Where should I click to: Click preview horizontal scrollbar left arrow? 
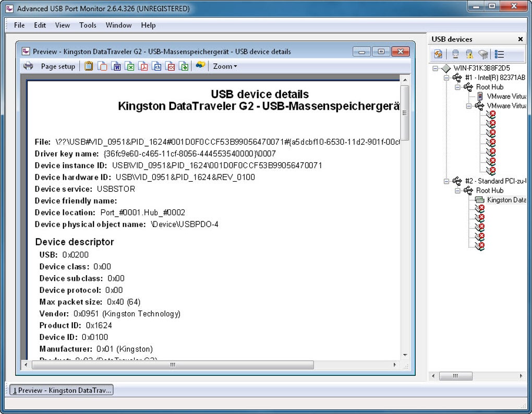point(26,365)
